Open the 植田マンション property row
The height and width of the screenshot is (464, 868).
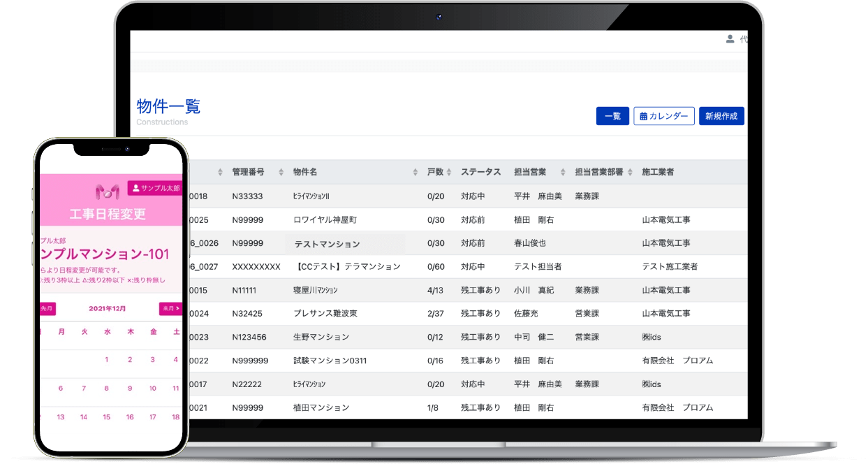321,407
